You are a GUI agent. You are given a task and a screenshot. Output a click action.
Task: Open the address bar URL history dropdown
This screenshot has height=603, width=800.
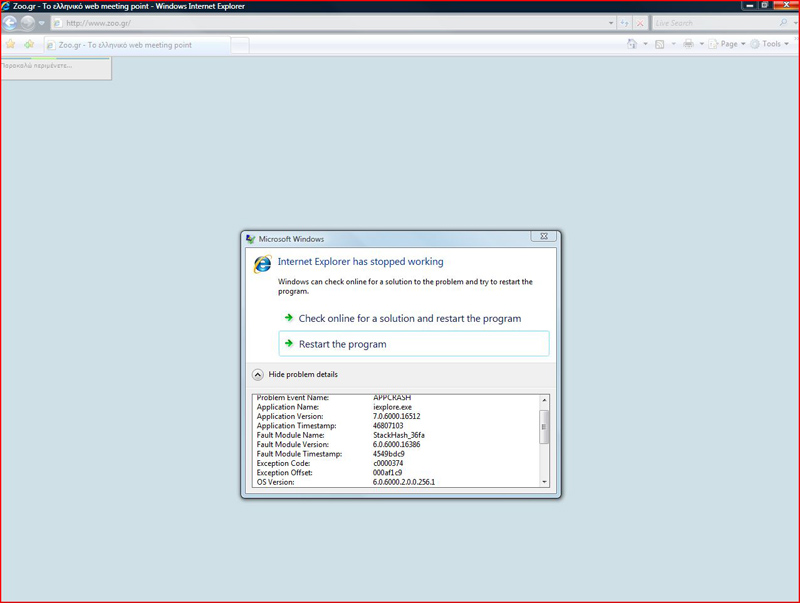(611, 23)
